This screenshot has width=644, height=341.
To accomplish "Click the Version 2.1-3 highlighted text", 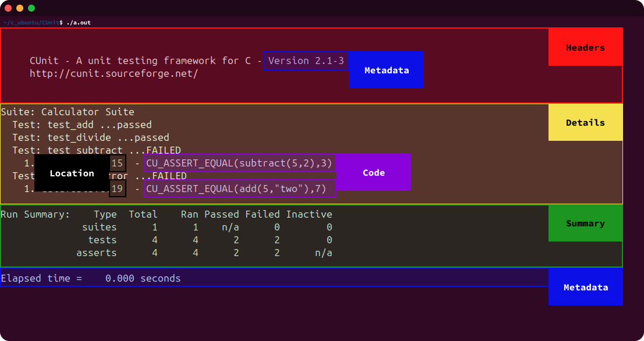I will pyautogui.click(x=306, y=61).
